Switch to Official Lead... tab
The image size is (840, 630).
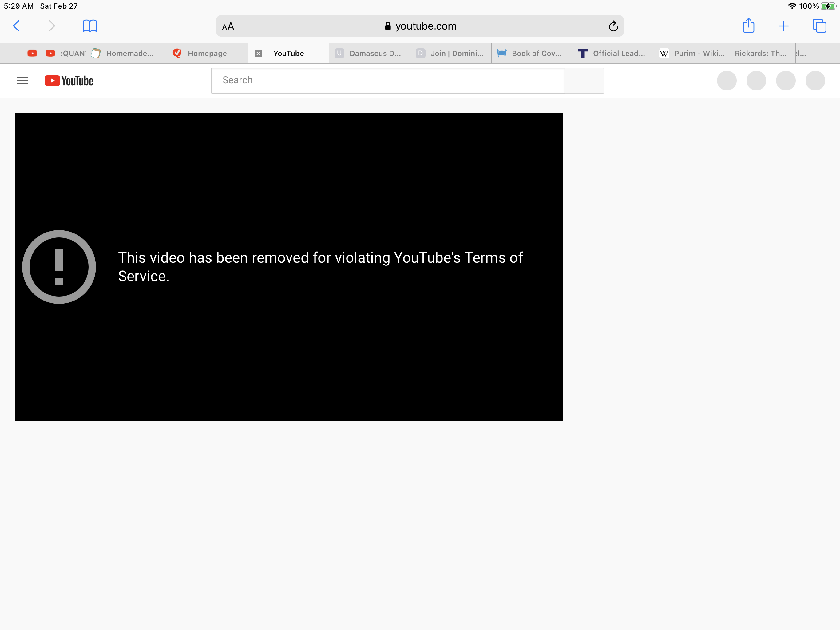click(618, 54)
